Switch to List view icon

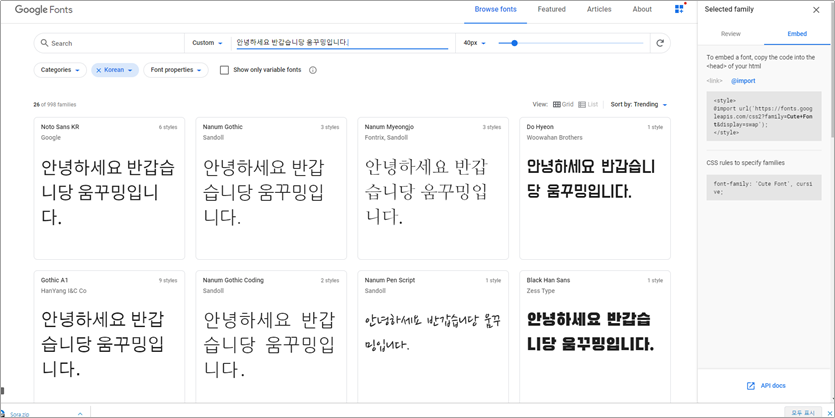click(582, 104)
